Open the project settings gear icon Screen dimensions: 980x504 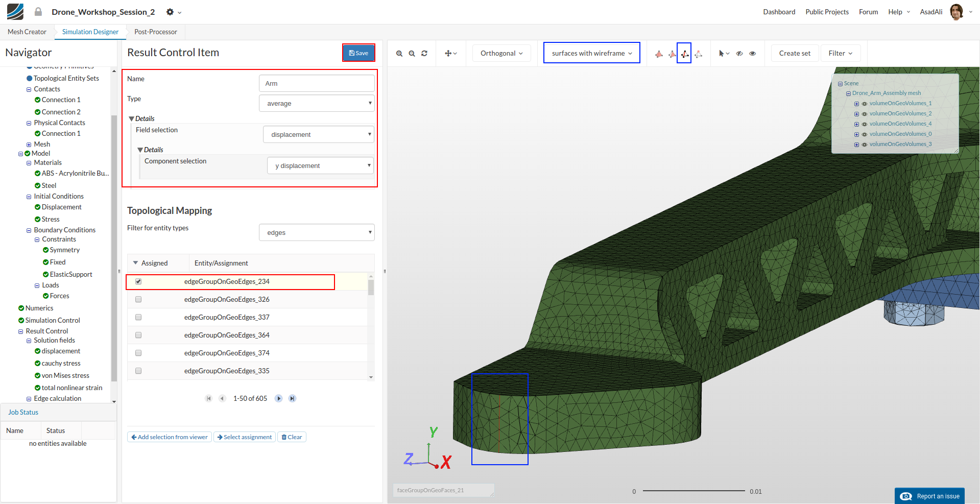click(x=170, y=12)
